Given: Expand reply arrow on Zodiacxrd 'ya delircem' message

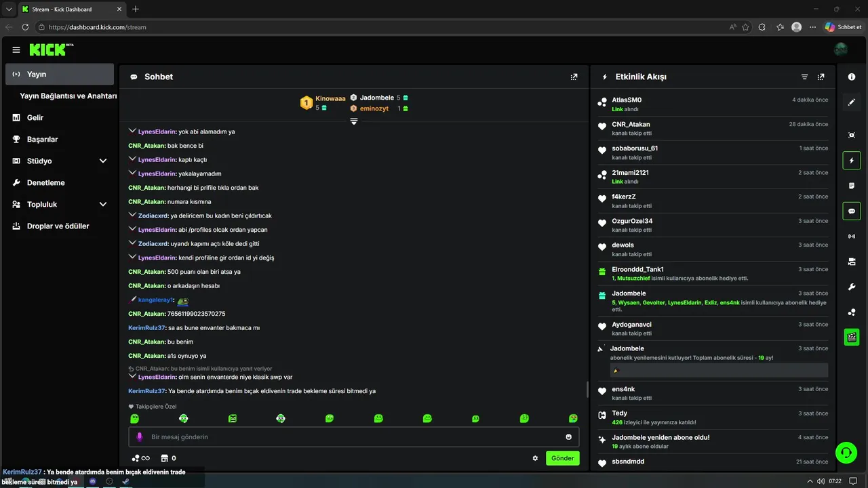Looking at the screenshot, I should [132, 215].
